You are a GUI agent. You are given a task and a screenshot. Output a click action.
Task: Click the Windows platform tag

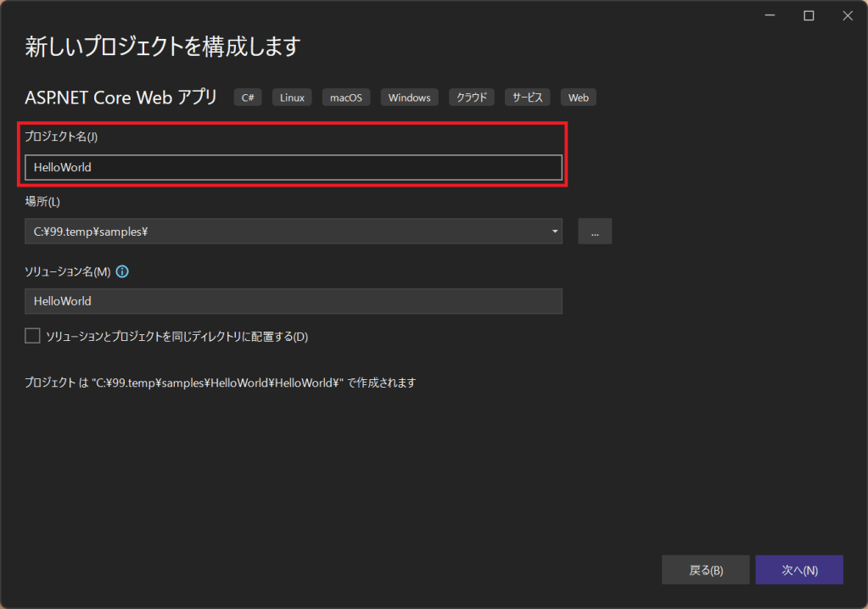point(409,98)
